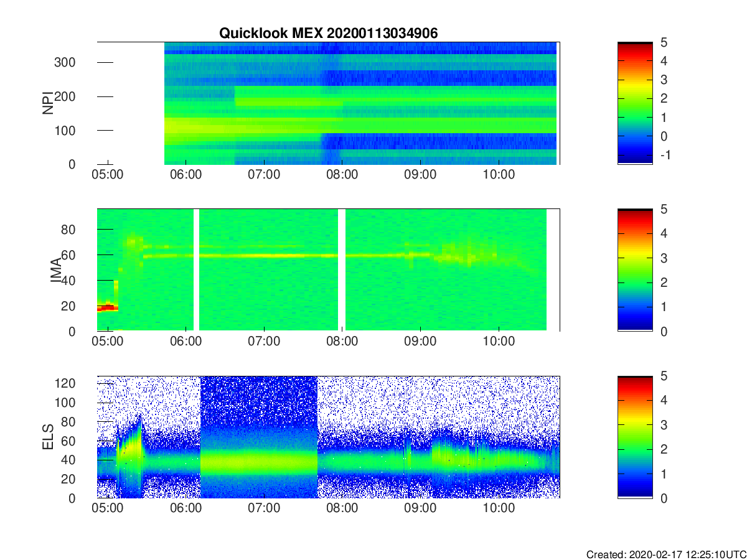
Task: Select the IMA vertical axis label
Action: pos(56,270)
